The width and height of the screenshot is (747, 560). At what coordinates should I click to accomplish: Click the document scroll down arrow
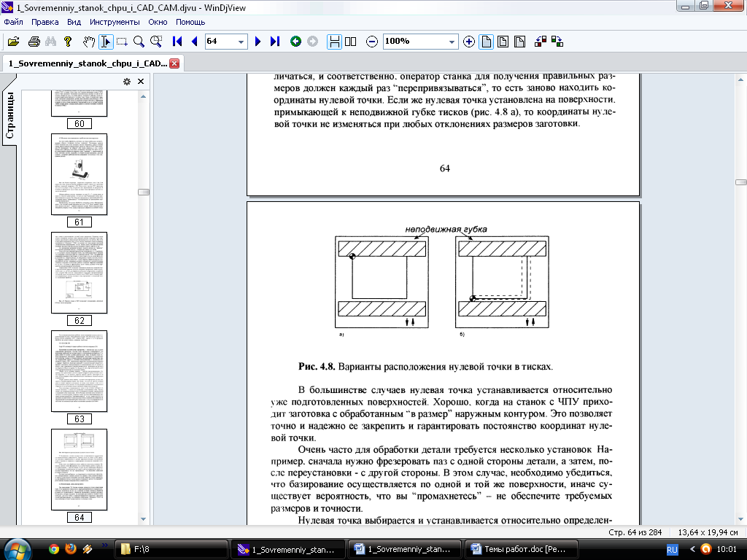tap(741, 519)
